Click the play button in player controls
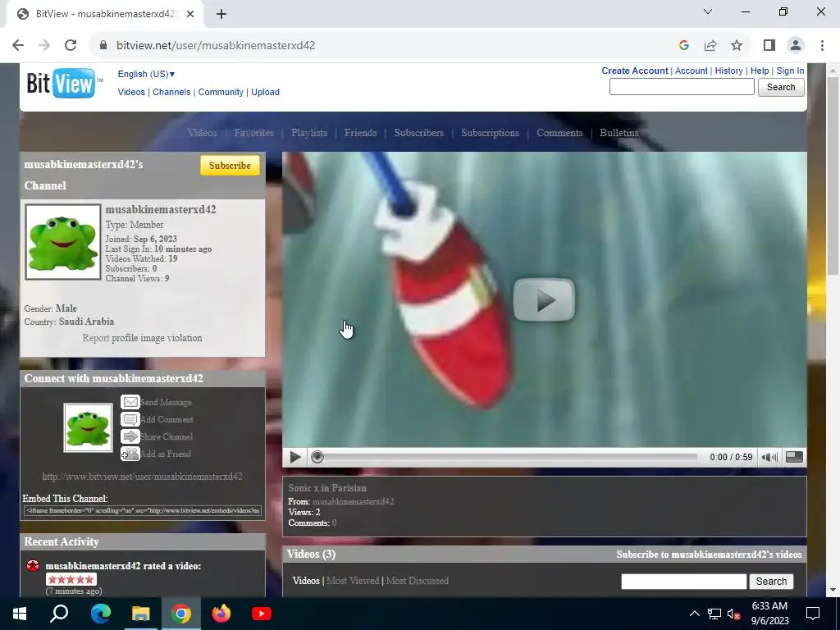The height and width of the screenshot is (630, 840). [294, 457]
